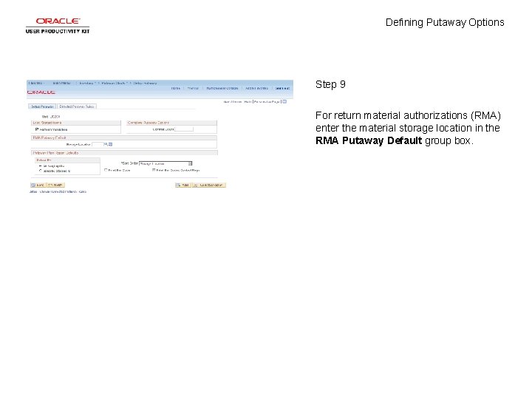Click Putaway Stock in the breadcrumb
The width and height of the screenshot is (532, 399).
(113, 83)
